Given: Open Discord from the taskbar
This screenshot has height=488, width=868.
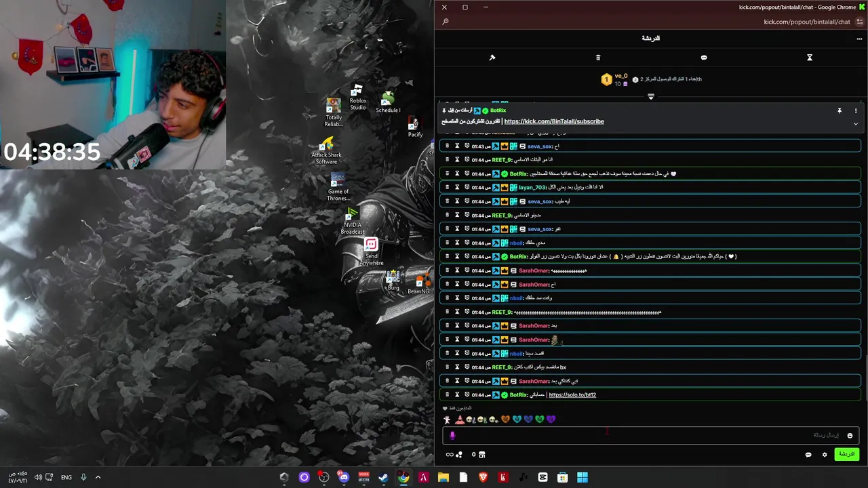Looking at the screenshot, I should click(x=344, y=477).
